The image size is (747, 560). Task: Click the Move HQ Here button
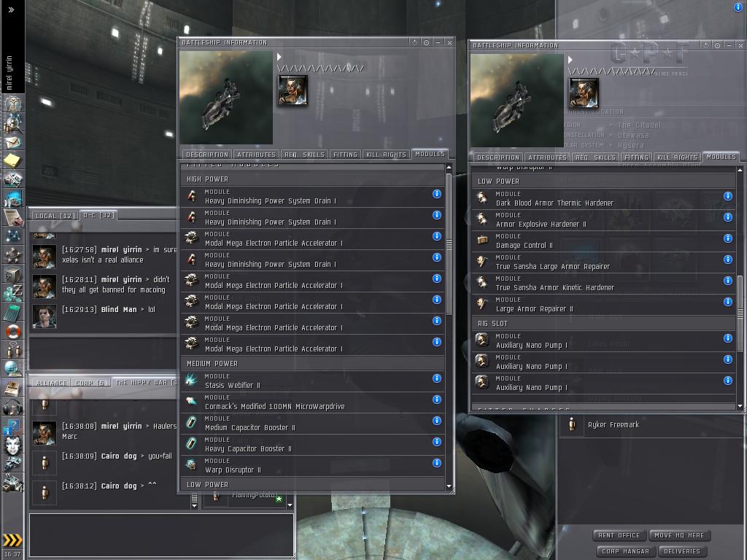point(679,535)
